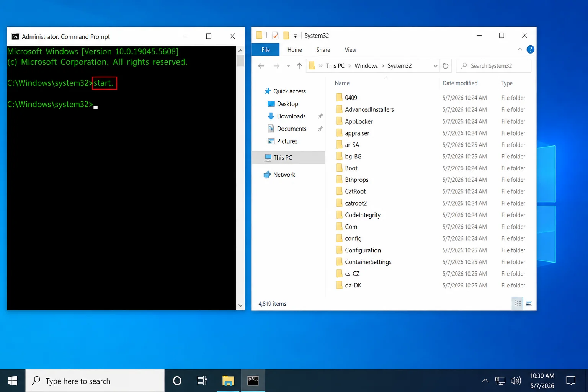
Task: Select the Com folder icon
Action: pyautogui.click(x=339, y=227)
